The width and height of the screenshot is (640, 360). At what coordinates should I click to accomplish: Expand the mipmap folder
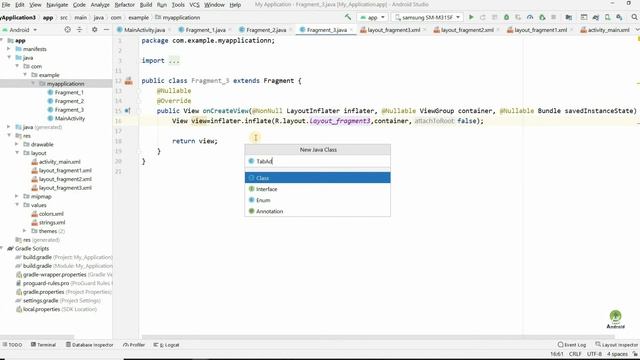(17, 196)
